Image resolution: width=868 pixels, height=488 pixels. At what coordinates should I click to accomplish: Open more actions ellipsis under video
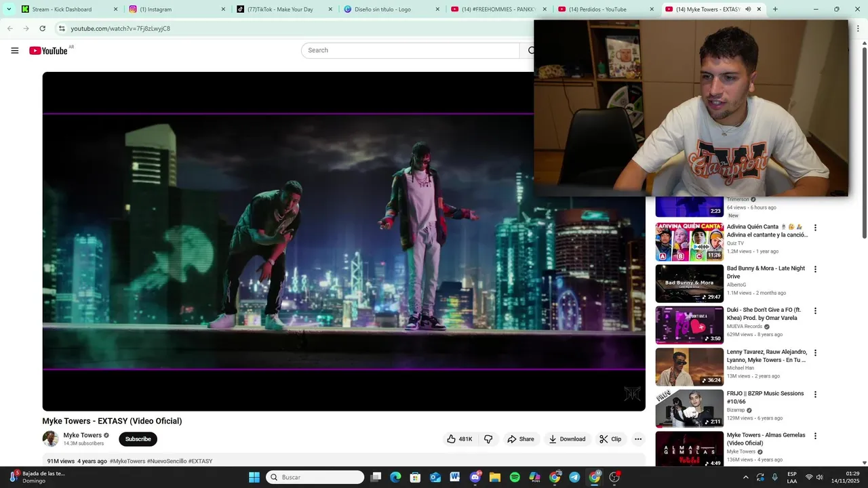638,439
